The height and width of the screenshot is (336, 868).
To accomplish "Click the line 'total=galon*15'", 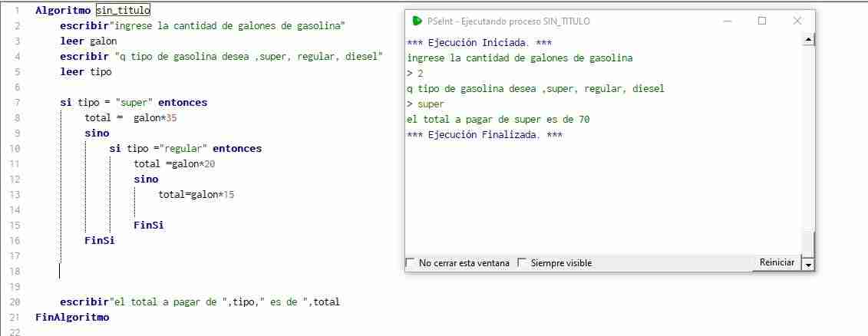I will [196, 195].
